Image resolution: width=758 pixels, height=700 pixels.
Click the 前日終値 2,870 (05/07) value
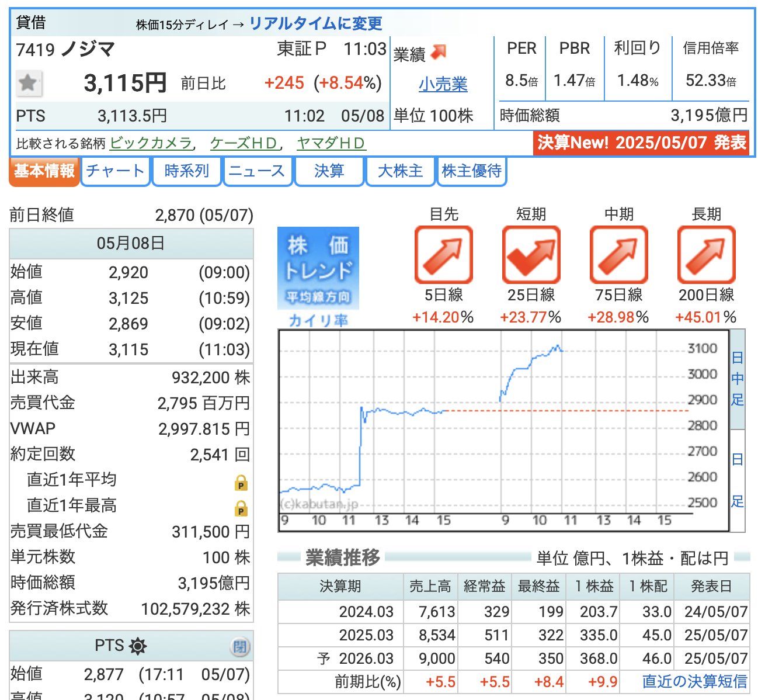(204, 215)
